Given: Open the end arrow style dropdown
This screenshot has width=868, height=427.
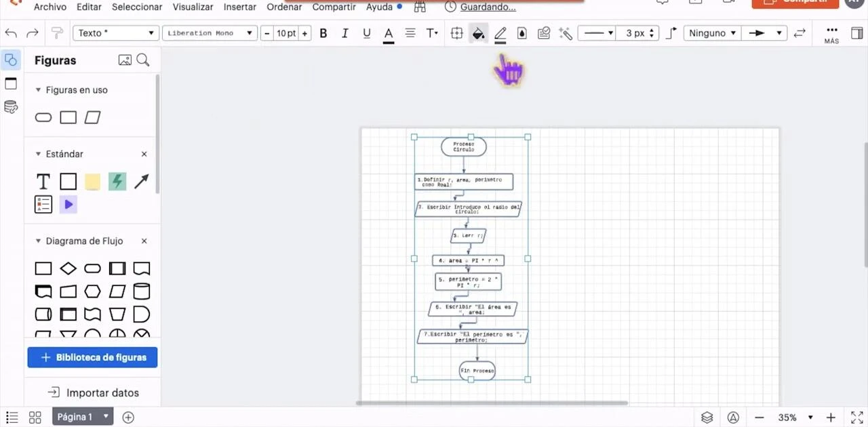Looking at the screenshot, I should [764, 33].
